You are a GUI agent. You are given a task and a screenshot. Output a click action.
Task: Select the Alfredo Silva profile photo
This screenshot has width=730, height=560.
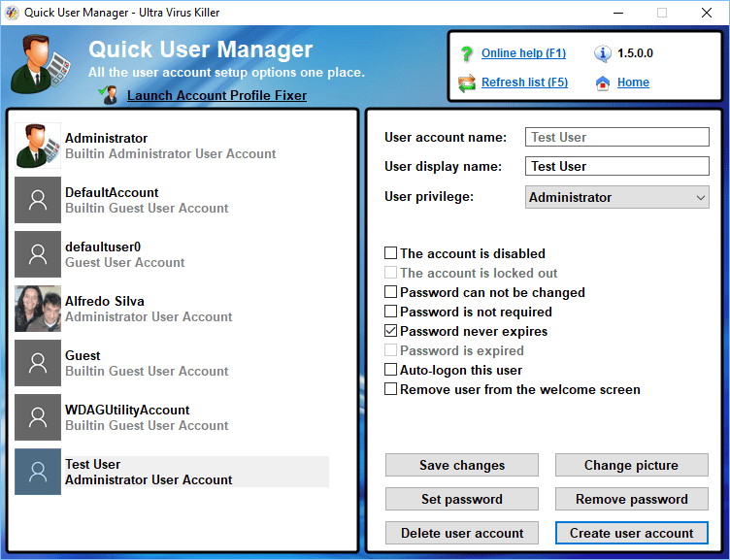click(x=38, y=309)
